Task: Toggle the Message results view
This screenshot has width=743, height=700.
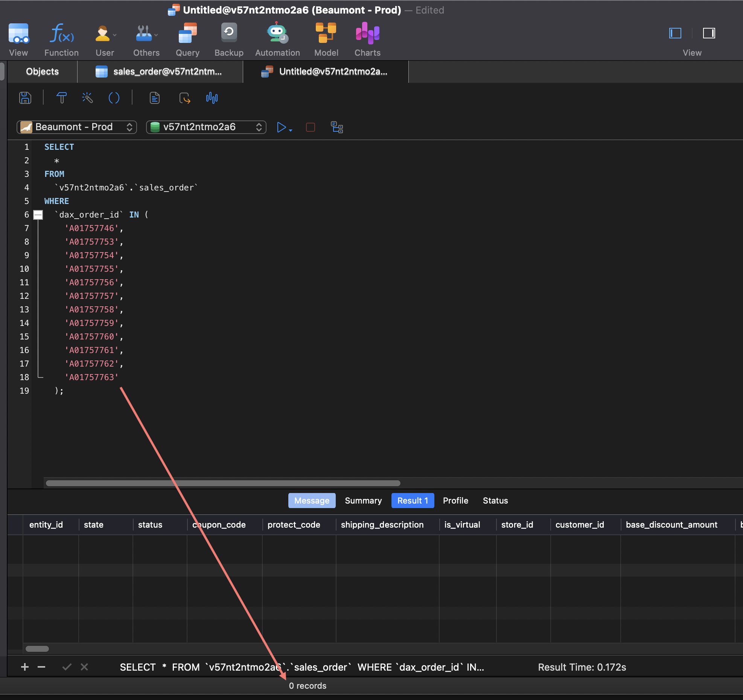Action: click(x=312, y=501)
